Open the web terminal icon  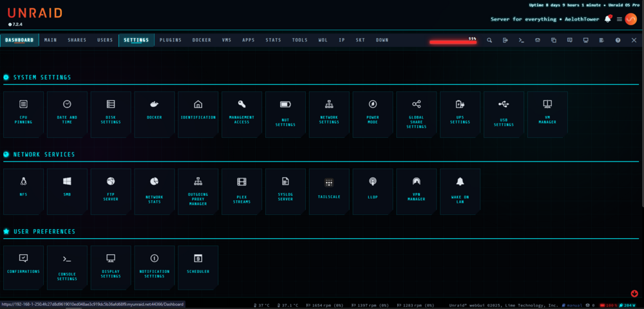(521, 40)
